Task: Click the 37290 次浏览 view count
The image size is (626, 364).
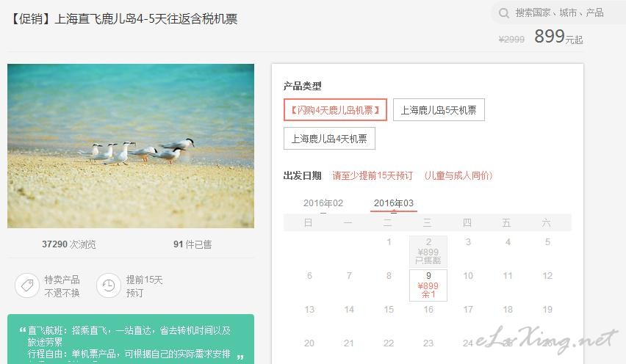Action: [x=68, y=244]
